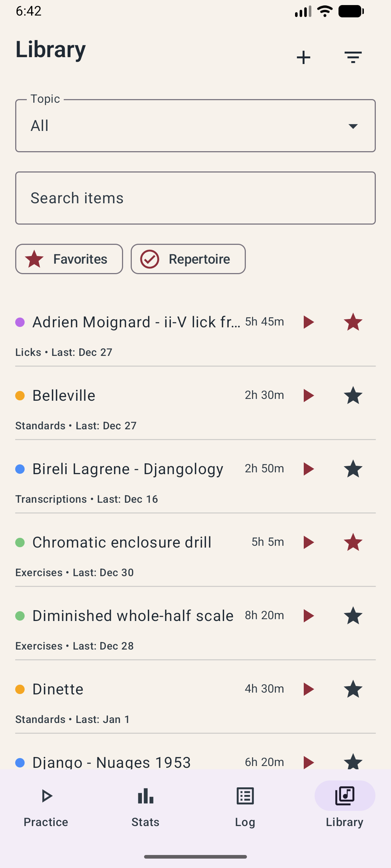Screen dimensions: 391x868
Task: Favorite Belleville using its star
Action: pos(353,395)
